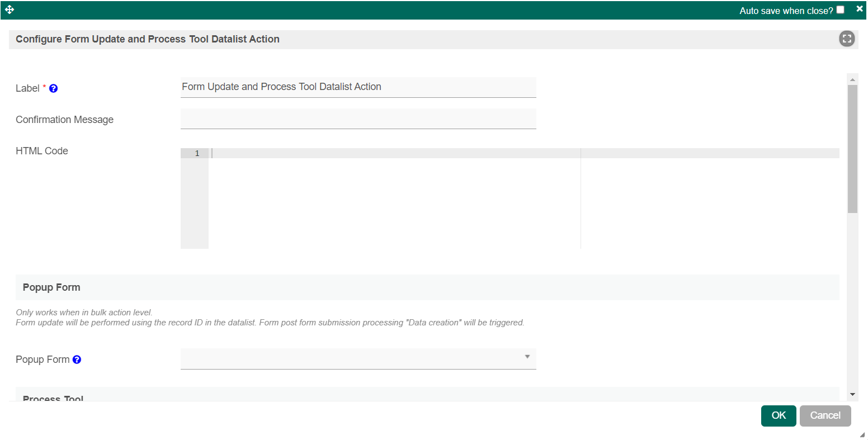This screenshot has width=868, height=440.
Task: Click the OK button
Action: click(x=778, y=415)
